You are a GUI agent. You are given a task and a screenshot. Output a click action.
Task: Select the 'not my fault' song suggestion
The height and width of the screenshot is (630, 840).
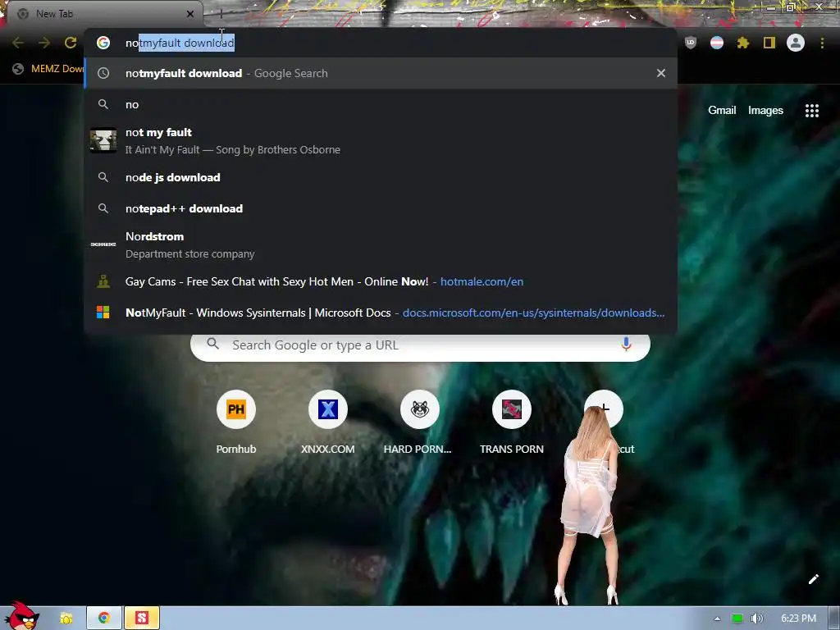click(x=381, y=140)
